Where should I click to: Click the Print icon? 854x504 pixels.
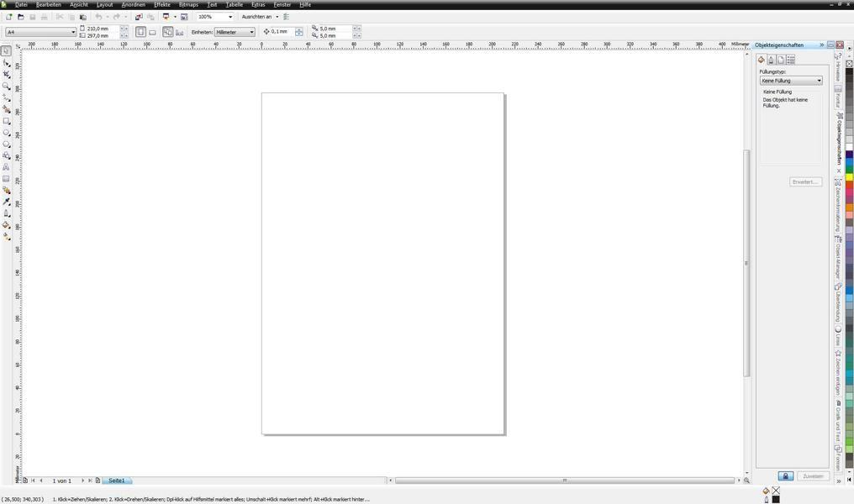click(x=44, y=17)
